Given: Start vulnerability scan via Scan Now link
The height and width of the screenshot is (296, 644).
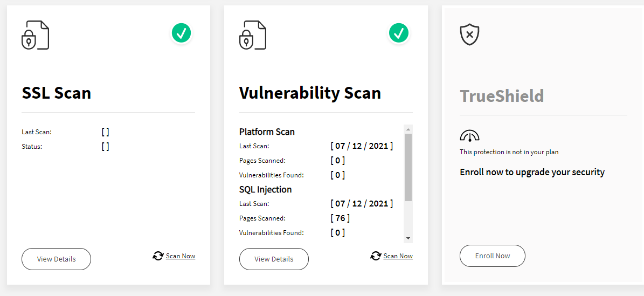Looking at the screenshot, I should point(398,256).
